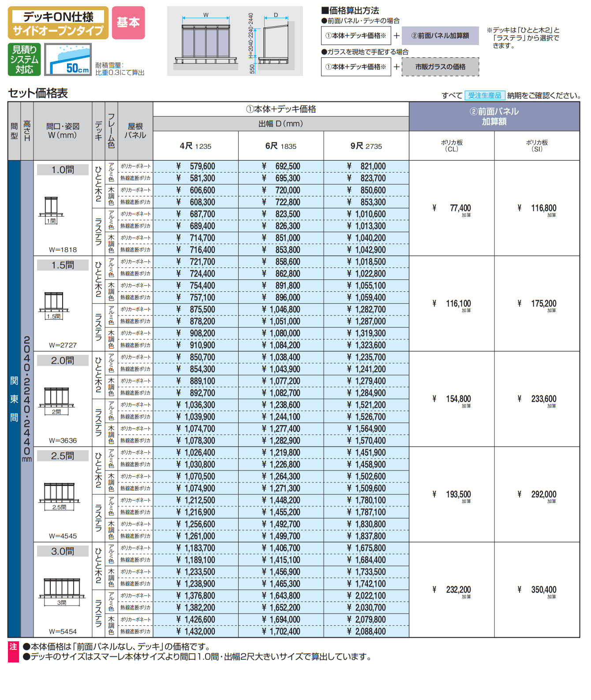Click the ②前面パネル加算額 box in the price formula
591x700 pixels.
click(440, 36)
